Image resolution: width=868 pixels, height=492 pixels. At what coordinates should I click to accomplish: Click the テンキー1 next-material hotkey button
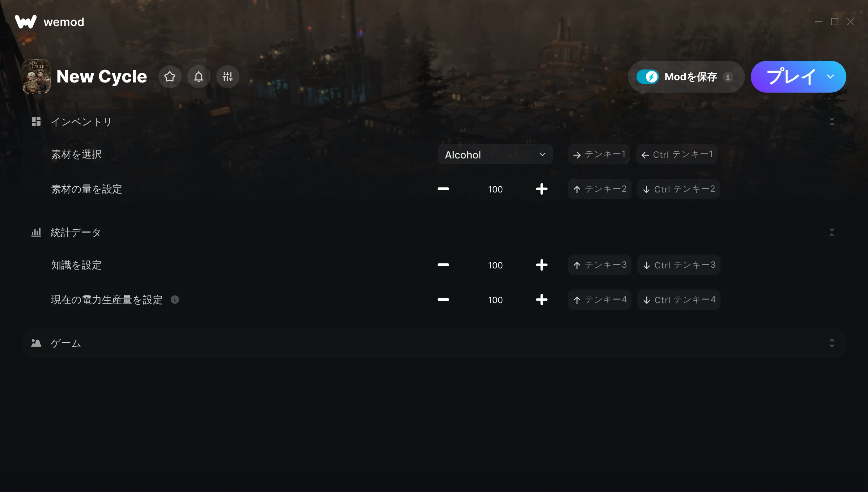(x=599, y=154)
